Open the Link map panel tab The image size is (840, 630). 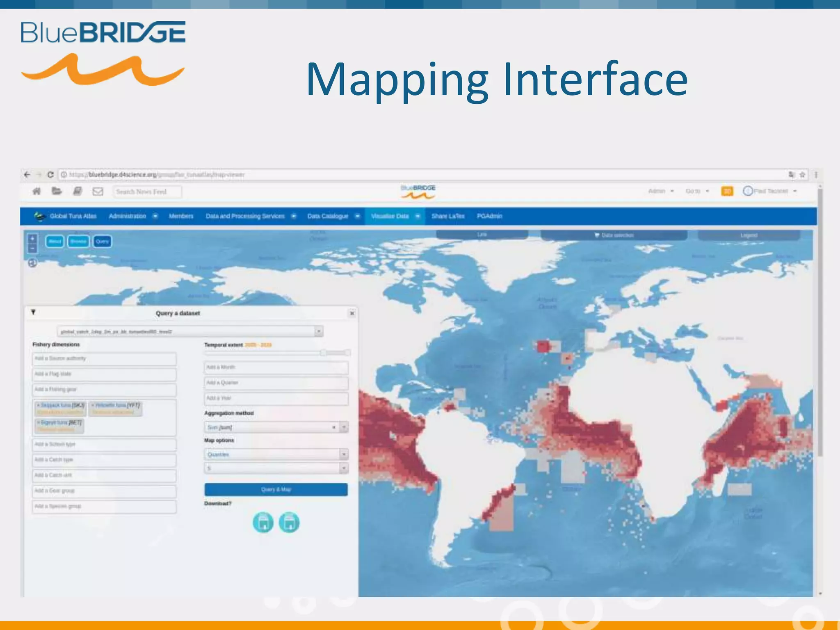click(x=482, y=235)
